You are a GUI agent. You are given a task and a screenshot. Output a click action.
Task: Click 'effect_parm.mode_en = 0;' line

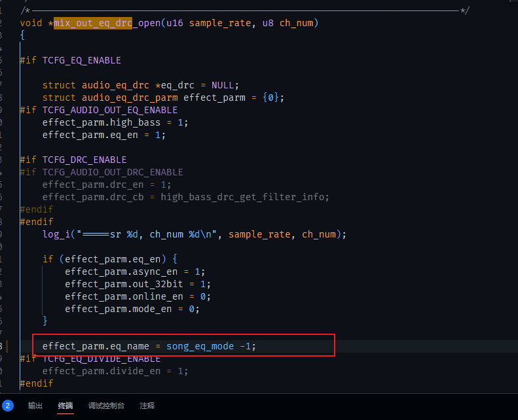pos(132,309)
